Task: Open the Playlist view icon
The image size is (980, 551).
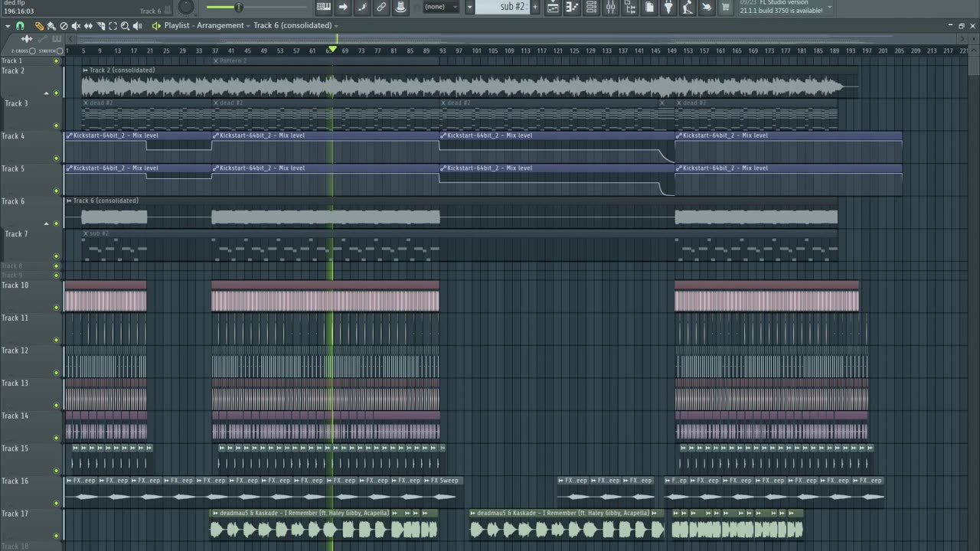Action: coord(553,7)
